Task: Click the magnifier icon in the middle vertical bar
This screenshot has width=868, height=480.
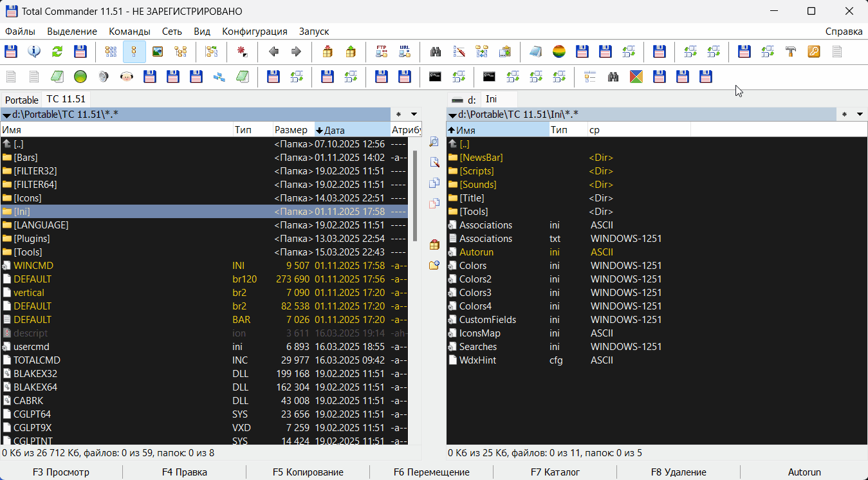Action: click(x=434, y=142)
